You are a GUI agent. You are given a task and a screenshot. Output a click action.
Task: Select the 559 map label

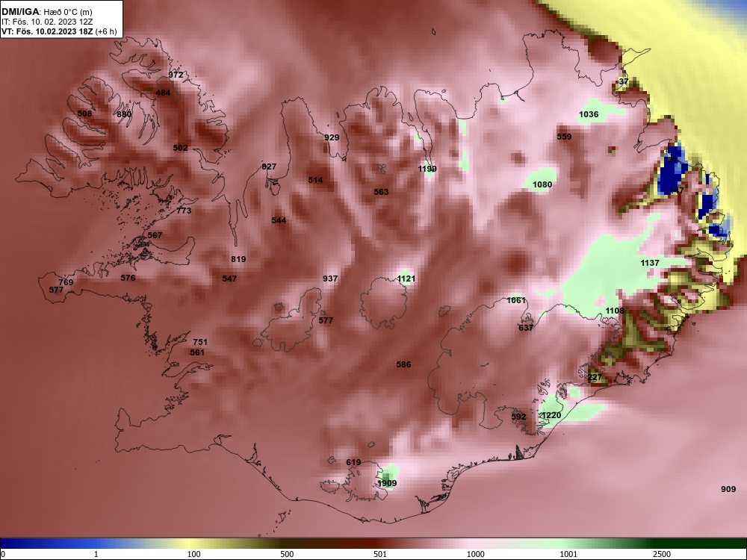[x=564, y=137]
